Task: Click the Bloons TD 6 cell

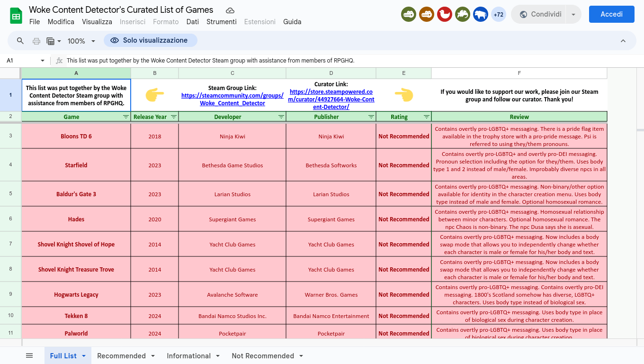Action: pyautogui.click(x=76, y=136)
